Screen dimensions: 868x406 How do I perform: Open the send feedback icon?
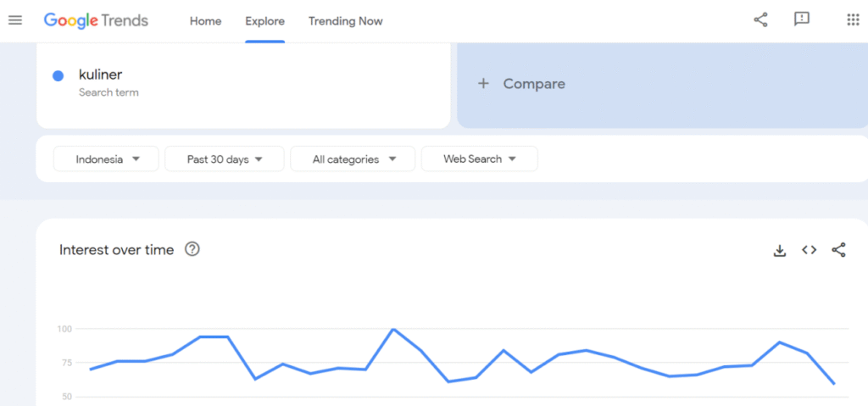tap(801, 20)
